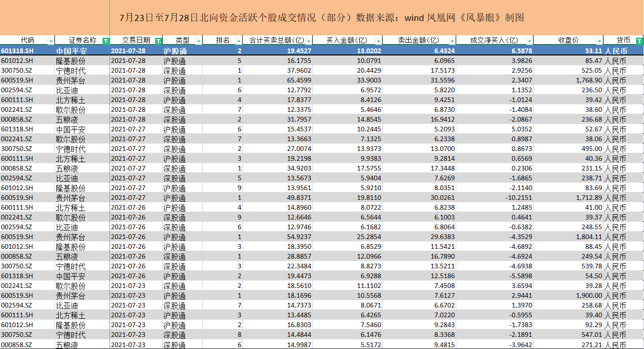Select buy amount cell 13.0202
This screenshot has height=349, width=644.
click(x=348, y=51)
